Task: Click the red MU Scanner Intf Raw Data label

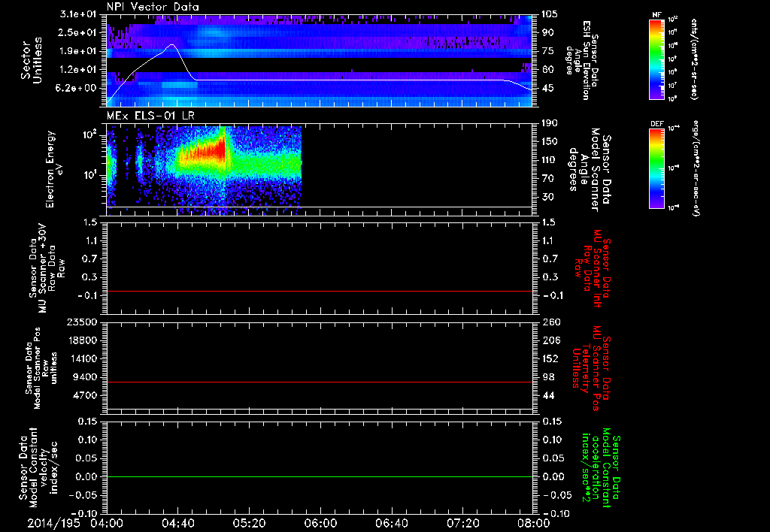Action: tap(593, 268)
